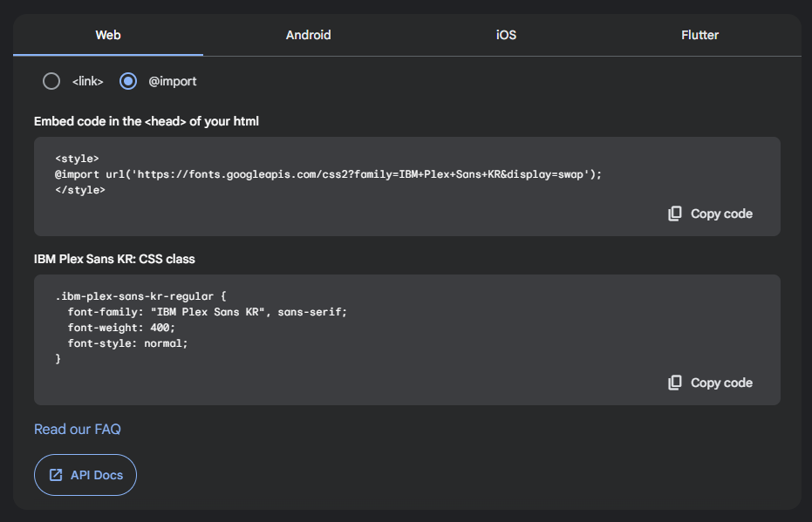Viewport: 812px width, 522px height.
Task: Select the <link> radio option
Action: click(51, 81)
